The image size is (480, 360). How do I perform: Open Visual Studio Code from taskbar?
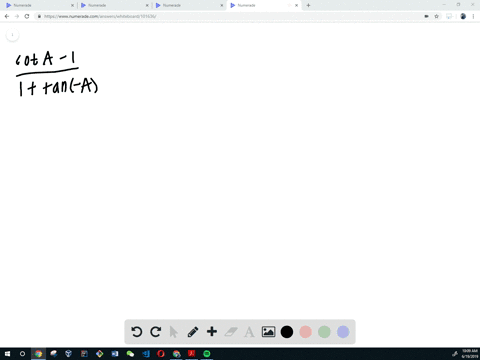click(146, 354)
